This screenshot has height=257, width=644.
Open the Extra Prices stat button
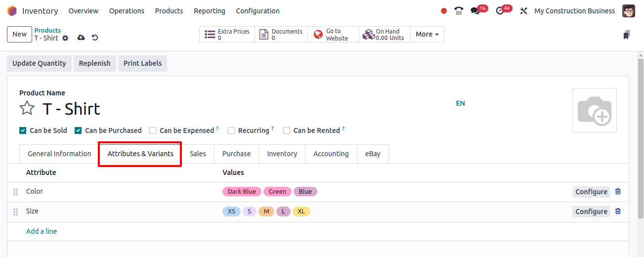pyautogui.click(x=227, y=34)
